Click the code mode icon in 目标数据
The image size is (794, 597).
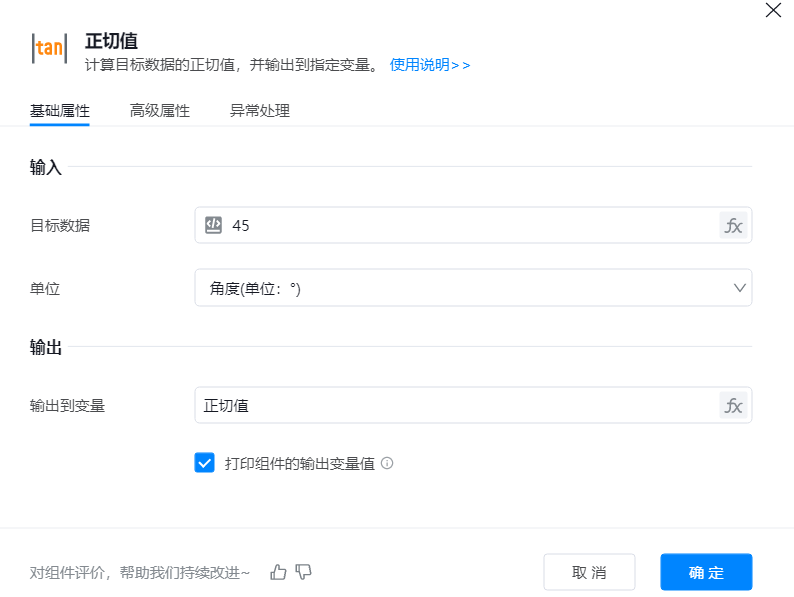213,225
